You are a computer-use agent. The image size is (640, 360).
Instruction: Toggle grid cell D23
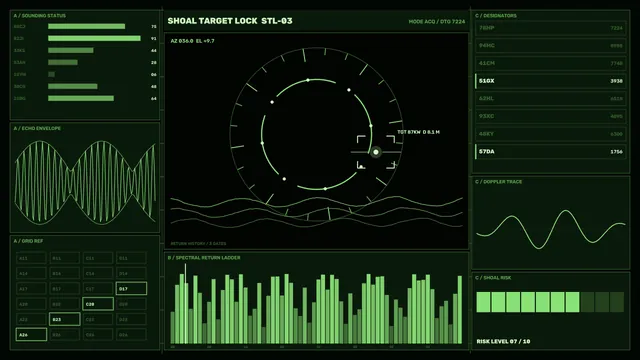pos(131,319)
